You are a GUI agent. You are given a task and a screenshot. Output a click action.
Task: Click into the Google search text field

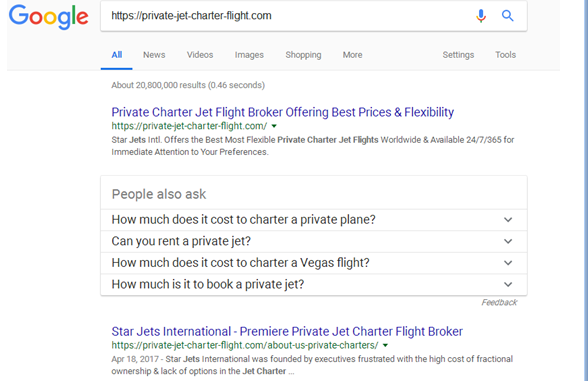285,16
